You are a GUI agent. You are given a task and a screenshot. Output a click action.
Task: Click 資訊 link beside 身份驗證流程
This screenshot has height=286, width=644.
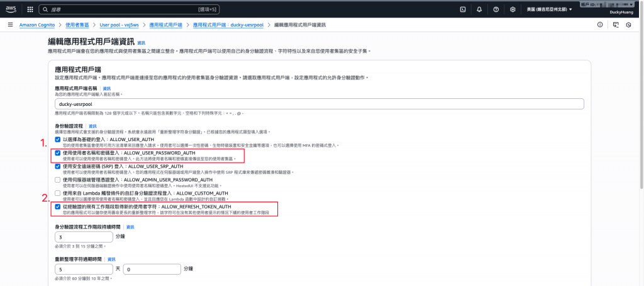93,126
